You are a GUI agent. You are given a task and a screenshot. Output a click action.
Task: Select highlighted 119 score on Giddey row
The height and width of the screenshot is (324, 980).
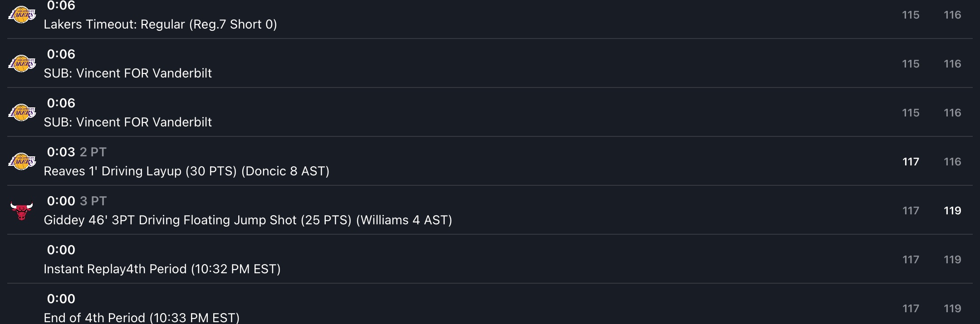[x=952, y=211]
